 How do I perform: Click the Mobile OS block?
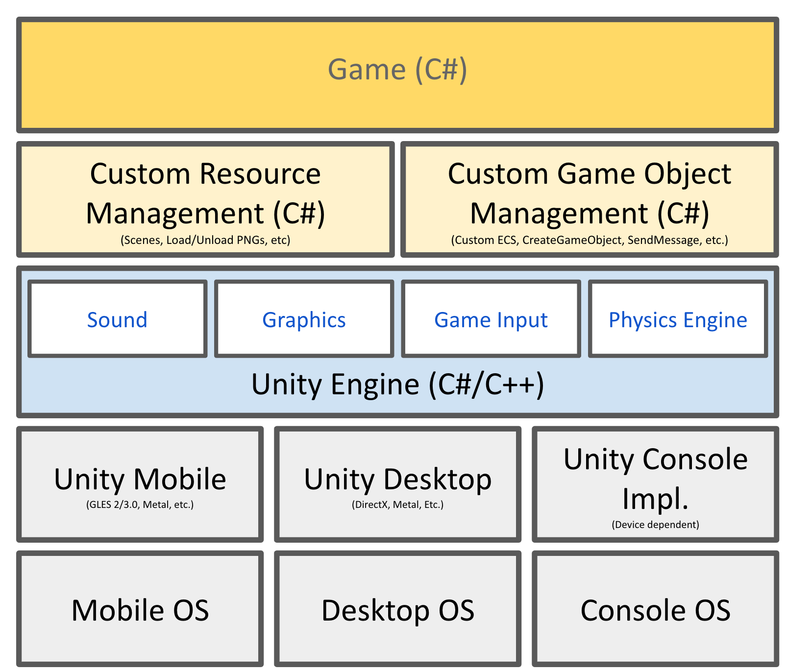[140, 610]
